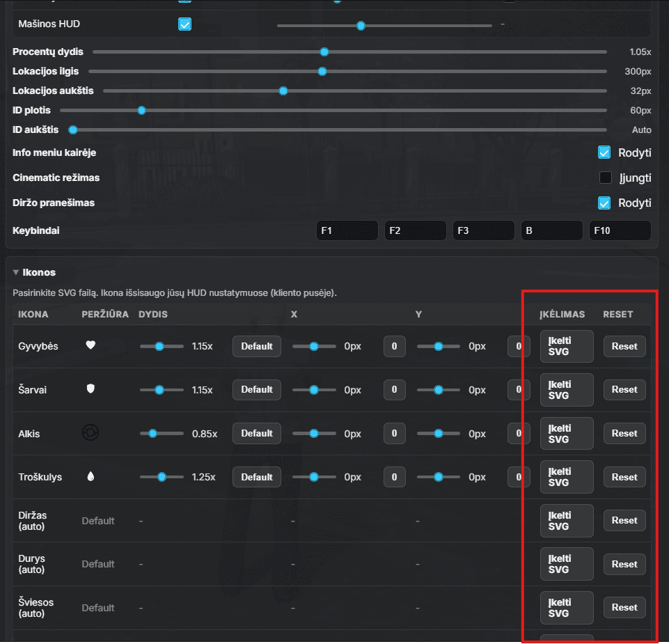Click the F1 keybind field
669x644 pixels.
click(347, 230)
